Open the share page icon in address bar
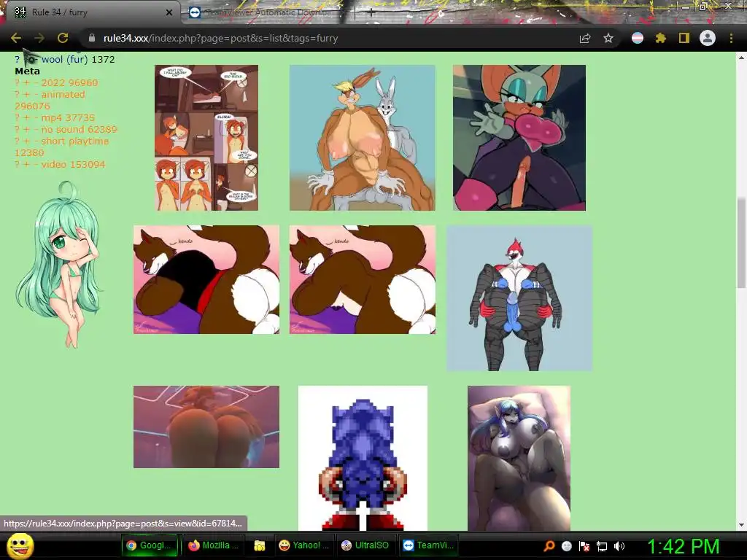Viewport: 747px width, 560px height. tap(585, 38)
